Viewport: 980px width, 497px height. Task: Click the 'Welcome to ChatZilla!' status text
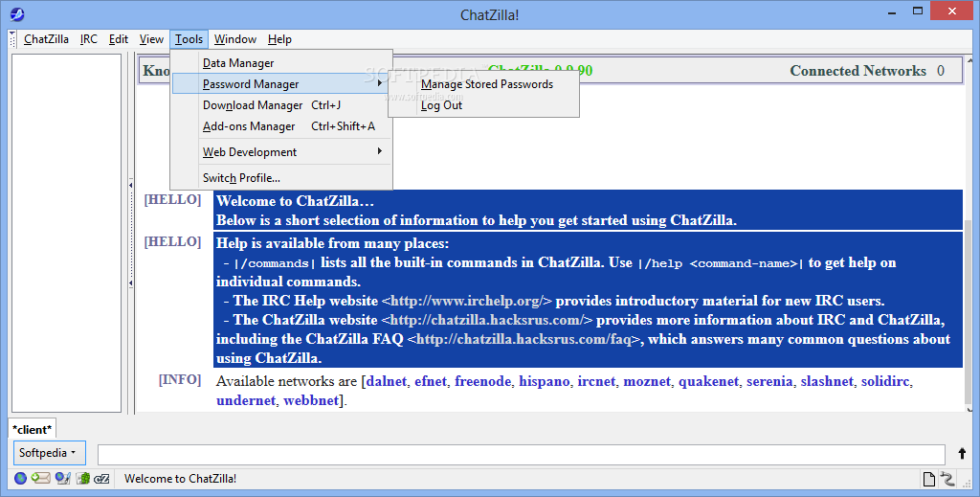point(181,479)
